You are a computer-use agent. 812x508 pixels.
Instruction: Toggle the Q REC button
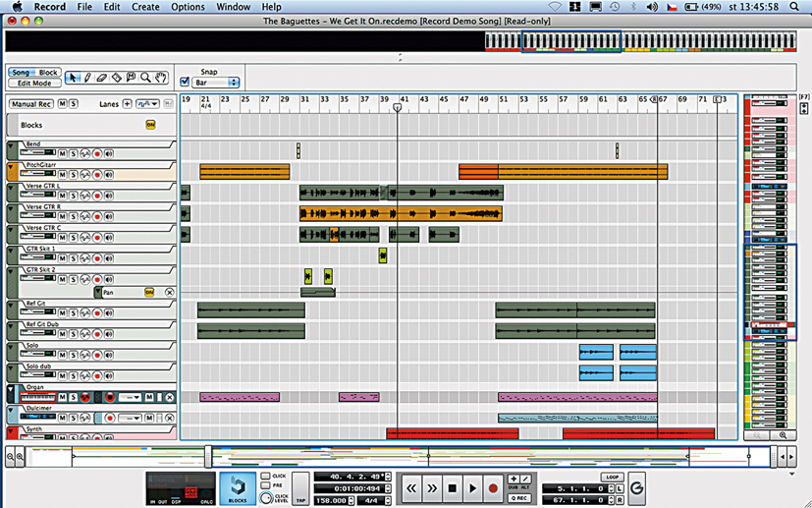click(x=518, y=498)
